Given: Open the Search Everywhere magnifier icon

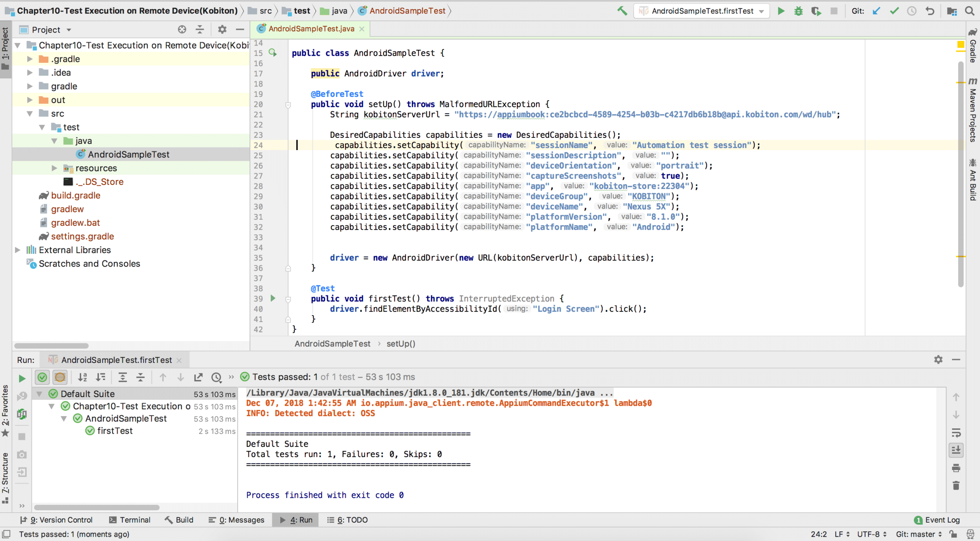Looking at the screenshot, I should tap(970, 11).
